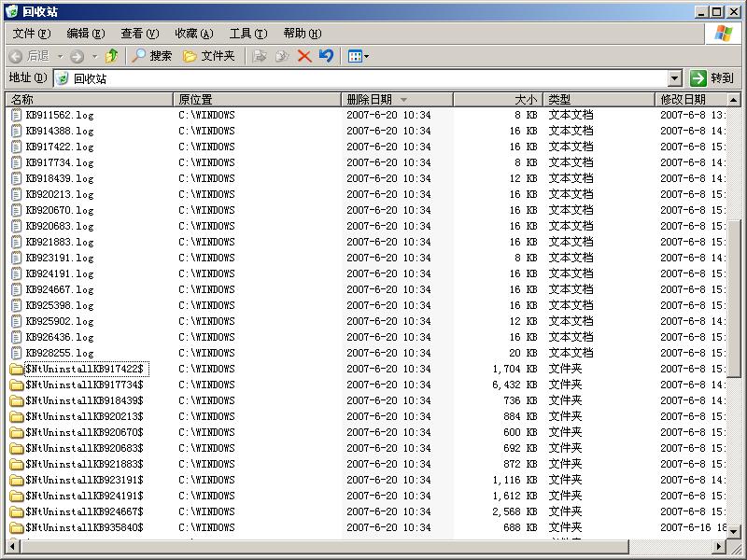The width and height of the screenshot is (747, 560).
Task: Open the Search (搜索) pane
Action: click(151, 56)
